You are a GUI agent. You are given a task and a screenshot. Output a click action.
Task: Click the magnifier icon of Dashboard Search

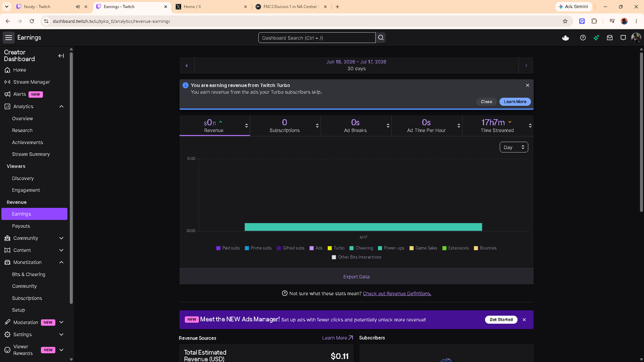click(x=381, y=38)
